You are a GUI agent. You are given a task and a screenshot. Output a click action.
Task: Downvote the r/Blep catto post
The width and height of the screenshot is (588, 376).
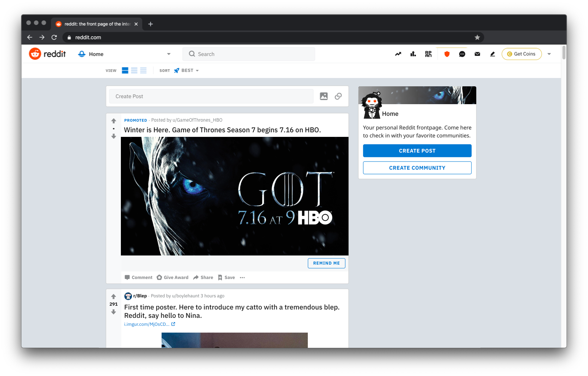click(x=114, y=312)
